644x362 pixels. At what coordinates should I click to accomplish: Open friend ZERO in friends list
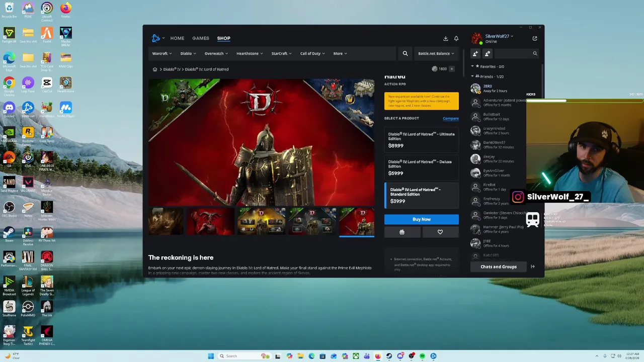pyautogui.click(x=498, y=88)
